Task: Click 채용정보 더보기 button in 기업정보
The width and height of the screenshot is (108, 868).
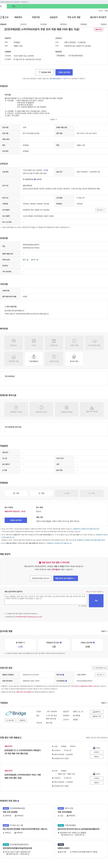Action: coord(97,716)
